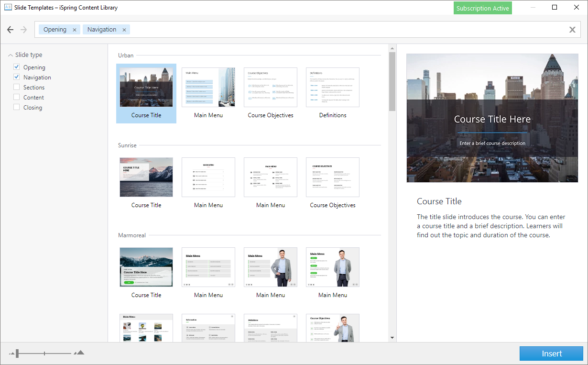
Task: Enable the Sections slide type filter
Action: (17, 87)
